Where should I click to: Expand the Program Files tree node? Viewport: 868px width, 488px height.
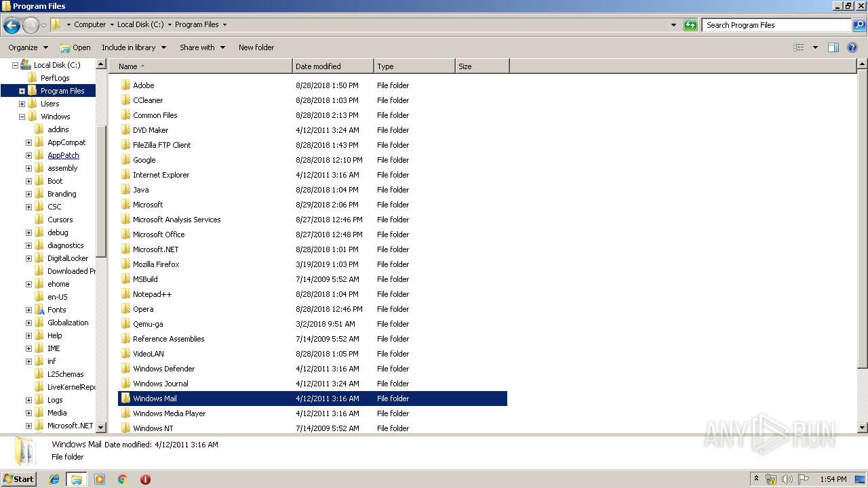(22, 91)
